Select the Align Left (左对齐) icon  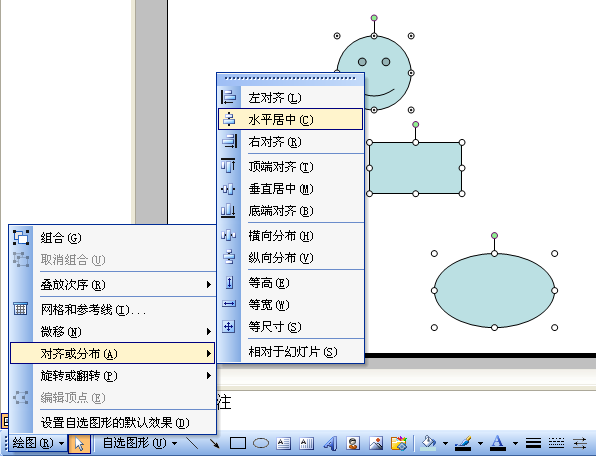(228, 97)
